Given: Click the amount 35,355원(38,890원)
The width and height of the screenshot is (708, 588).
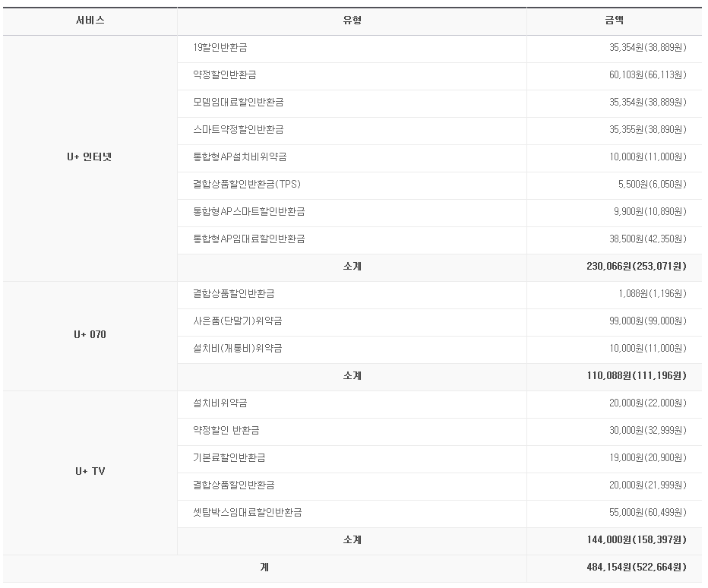Looking at the screenshot, I should (x=647, y=130).
